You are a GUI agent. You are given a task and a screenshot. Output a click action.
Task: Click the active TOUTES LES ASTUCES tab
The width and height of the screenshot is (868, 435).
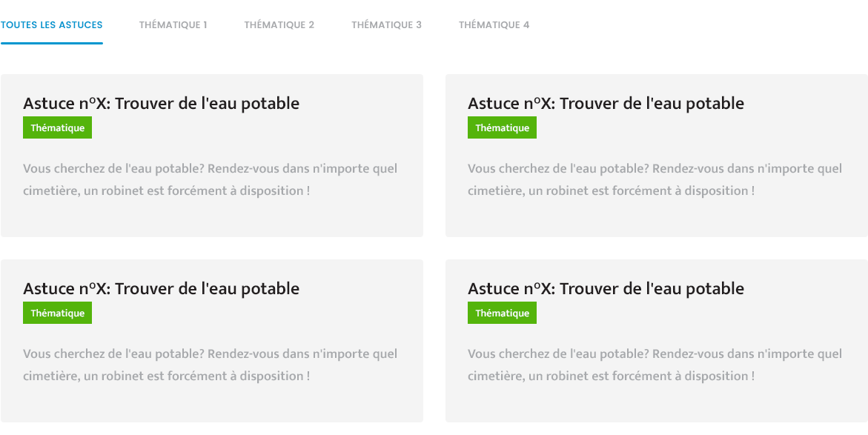tap(52, 24)
